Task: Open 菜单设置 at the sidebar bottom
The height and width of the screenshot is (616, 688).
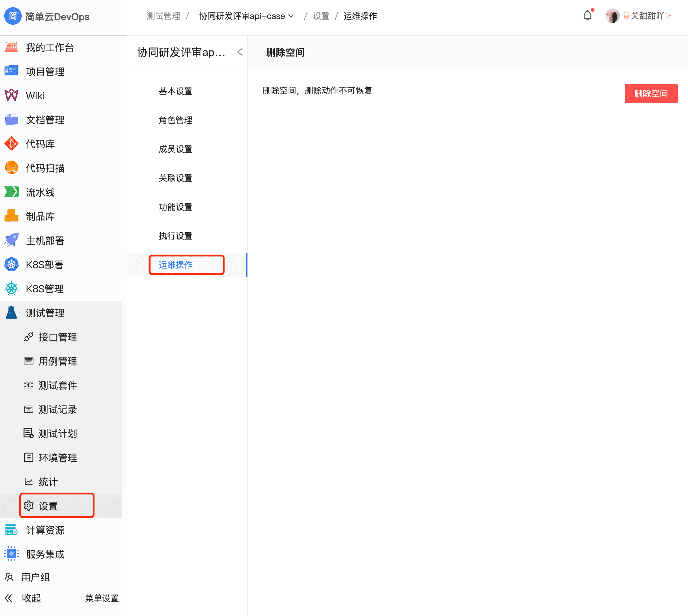Action: click(102, 598)
